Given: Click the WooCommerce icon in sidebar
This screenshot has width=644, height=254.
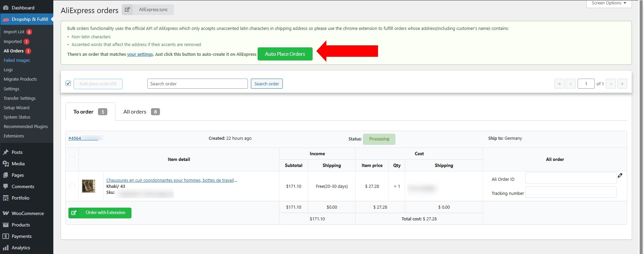Looking at the screenshot, I should tap(6, 213).
